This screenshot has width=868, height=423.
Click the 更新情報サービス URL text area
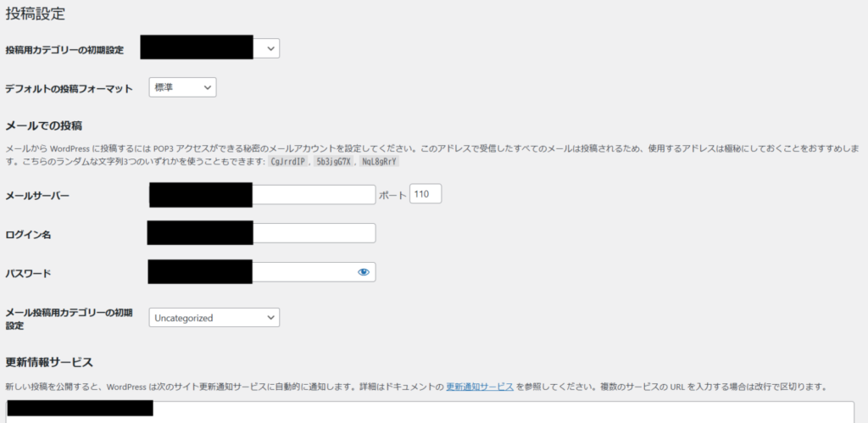430,411
